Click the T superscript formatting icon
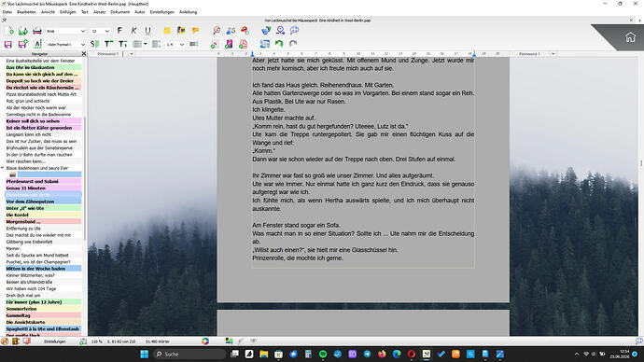Image resolution: width=644 pixels, height=362 pixels. (108, 44)
